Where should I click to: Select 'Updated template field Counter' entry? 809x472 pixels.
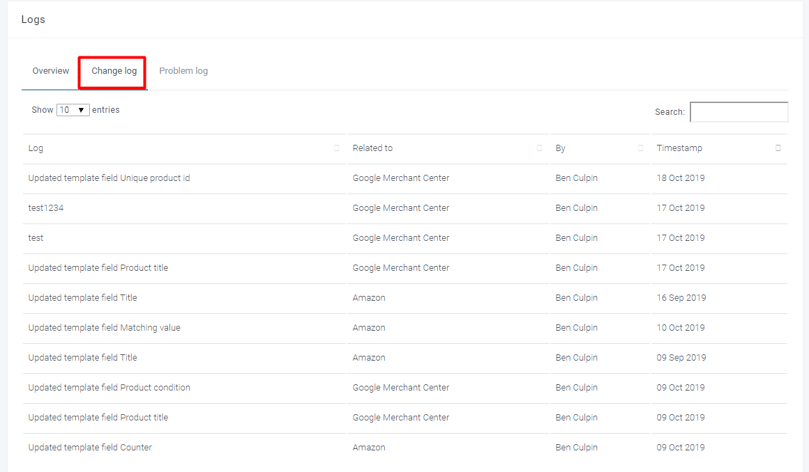point(90,447)
